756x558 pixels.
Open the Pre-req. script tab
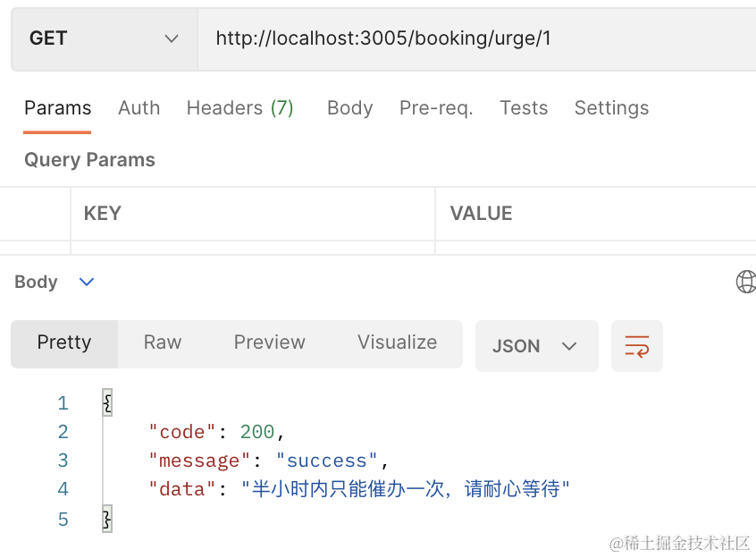436,108
